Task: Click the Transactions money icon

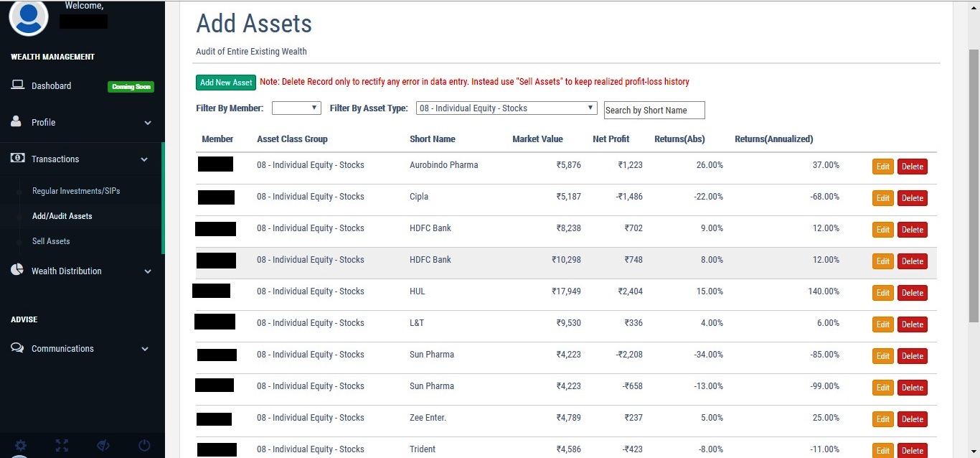Action: pyautogui.click(x=17, y=158)
